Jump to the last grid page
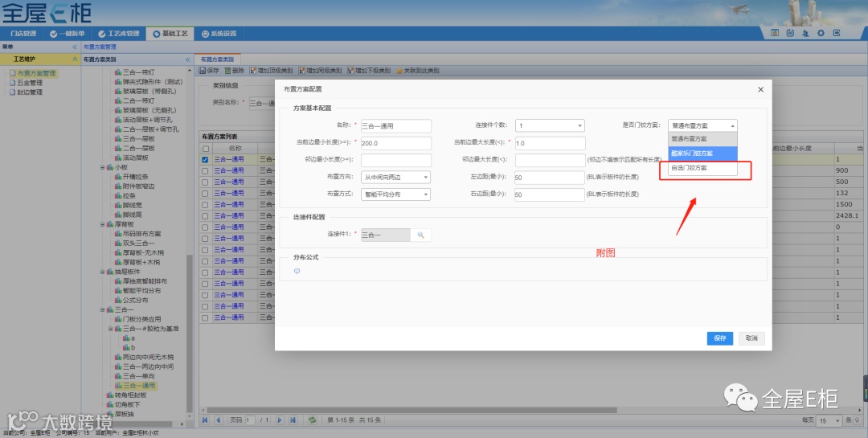Viewport: 868px width, 438px height. 293,420
